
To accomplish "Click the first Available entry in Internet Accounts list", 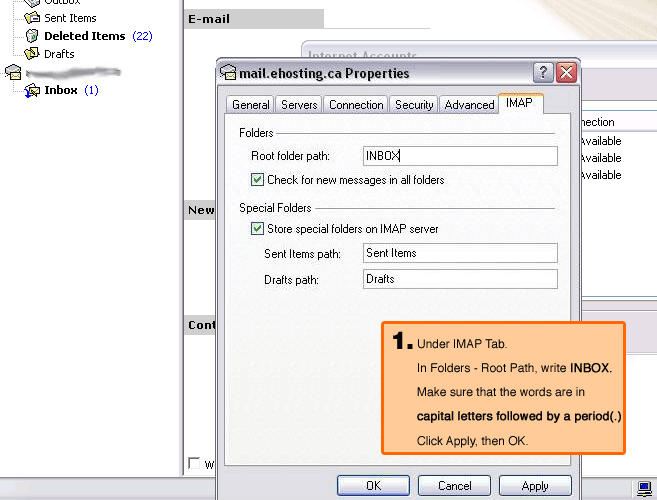I will tap(600, 141).
